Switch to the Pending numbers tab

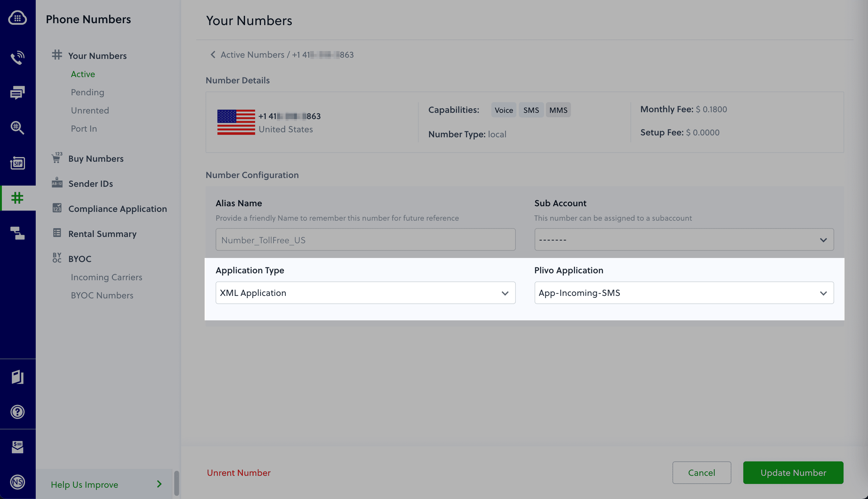coord(87,92)
